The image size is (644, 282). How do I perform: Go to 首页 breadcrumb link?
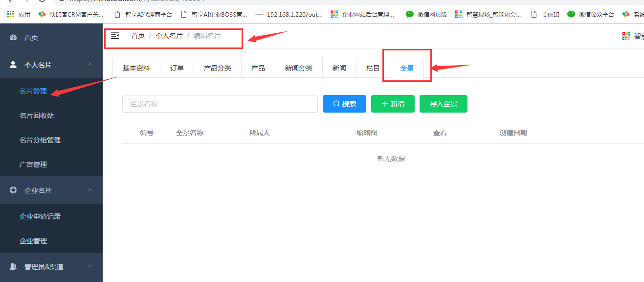coord(138,36)
